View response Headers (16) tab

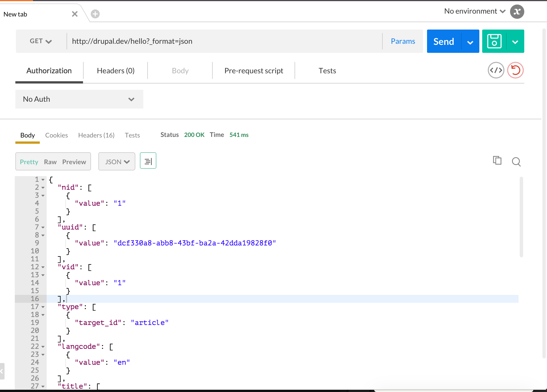[96, 135]
